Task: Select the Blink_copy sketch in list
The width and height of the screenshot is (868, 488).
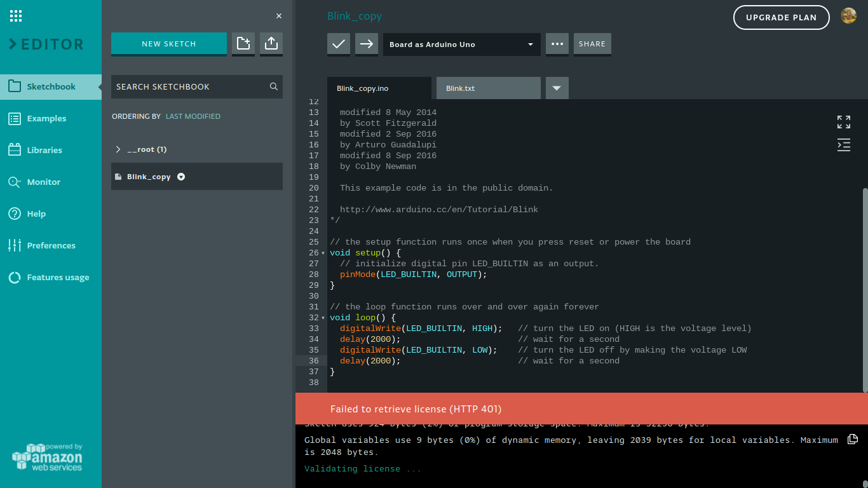Action: [x=197, y=177]
